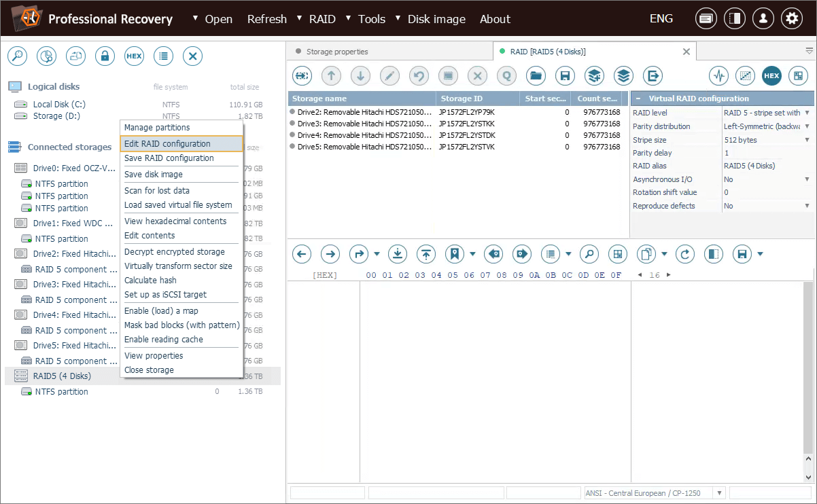The height and width of the screenshot is (504, 817).
Task: Toggle the side panel icon in title bar
Action: click(x=734, y=19)
